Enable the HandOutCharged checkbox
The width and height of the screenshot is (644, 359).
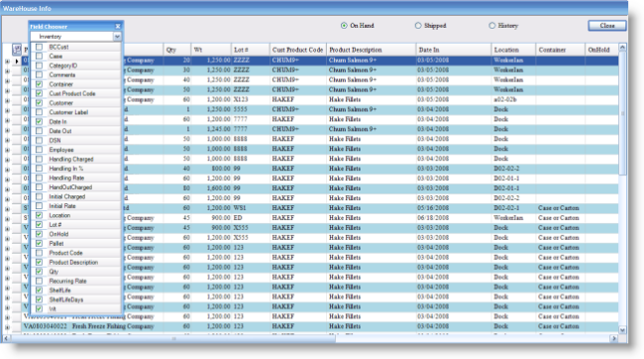(39, 187)
